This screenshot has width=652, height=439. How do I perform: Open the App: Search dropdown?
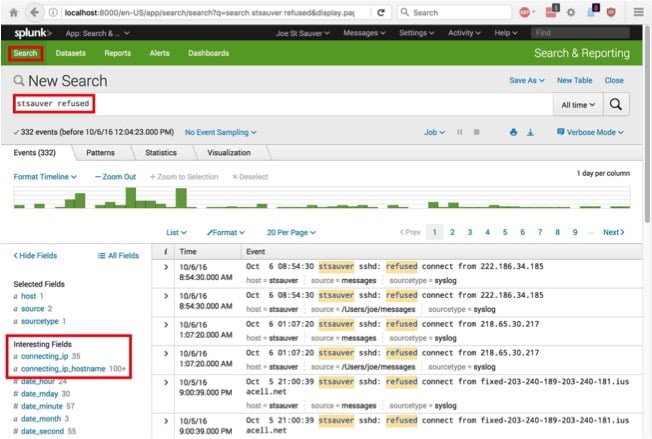[98, 33]
